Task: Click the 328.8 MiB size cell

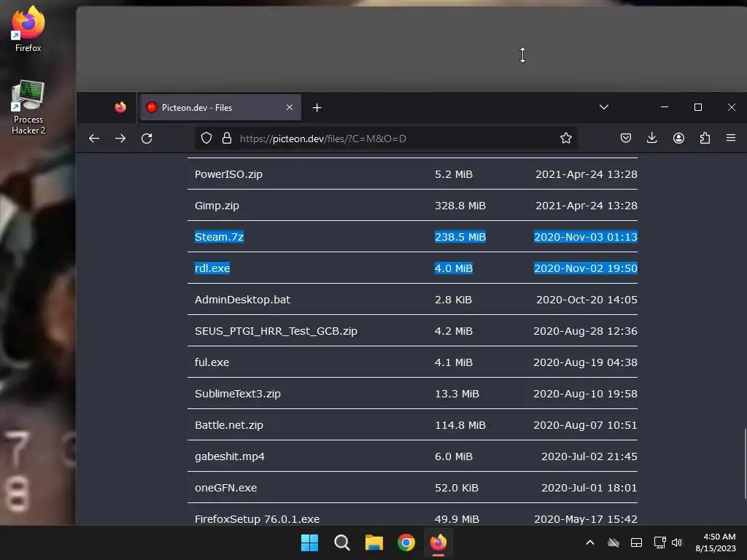Action: click(460, 206)
